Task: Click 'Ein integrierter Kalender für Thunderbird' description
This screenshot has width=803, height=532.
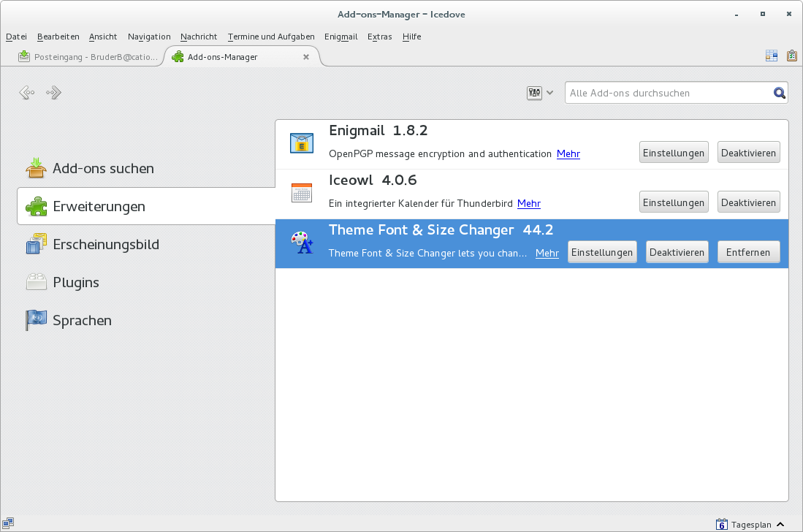Action: tap(420, 203)
